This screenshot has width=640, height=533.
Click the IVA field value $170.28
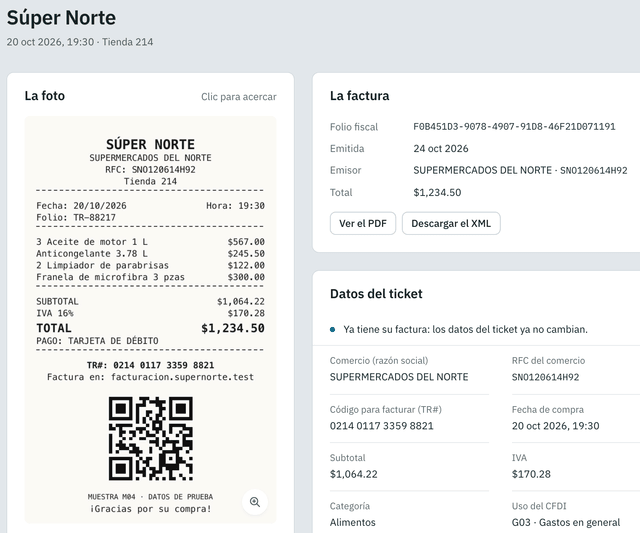point(531,474)
